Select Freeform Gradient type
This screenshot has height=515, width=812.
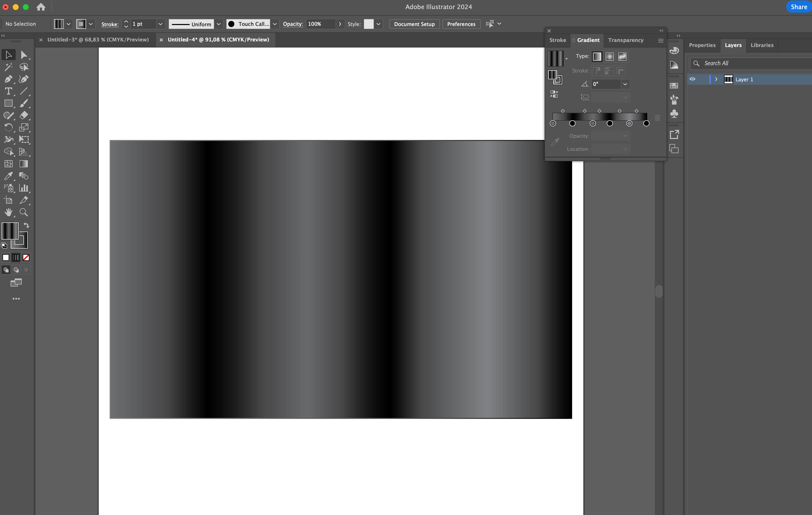pyautogui.click(x=622, y=57)
